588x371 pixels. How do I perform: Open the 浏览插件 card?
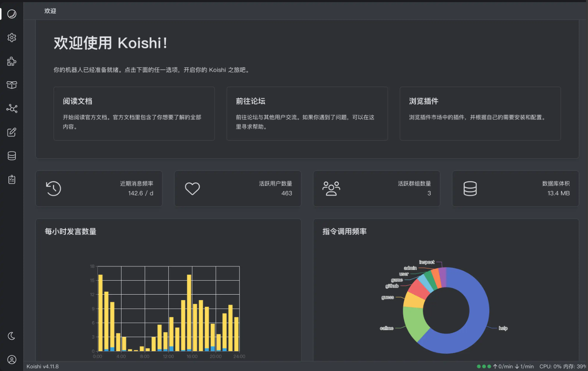tap(480, 114)
